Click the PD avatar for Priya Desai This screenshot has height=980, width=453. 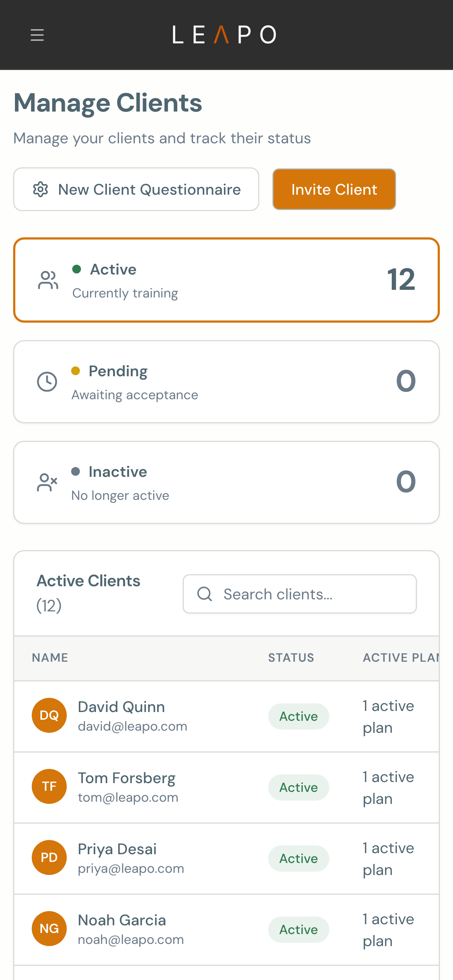[x=49, y=857]
